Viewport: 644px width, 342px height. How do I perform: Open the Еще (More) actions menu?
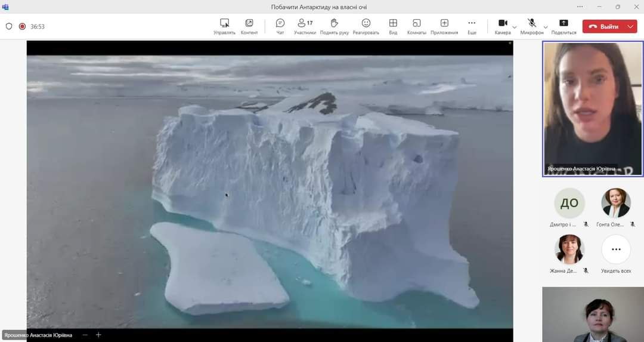(472, 23)
